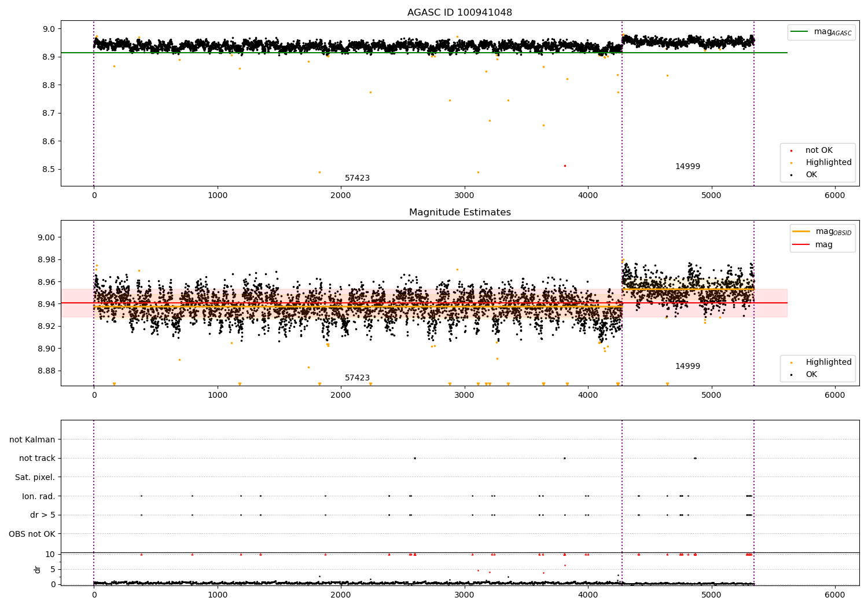Select 'OK' in the Magnitude Estimates legend
Screen dimensions: 868x608
pyautogui.click(x=811, y=375)
